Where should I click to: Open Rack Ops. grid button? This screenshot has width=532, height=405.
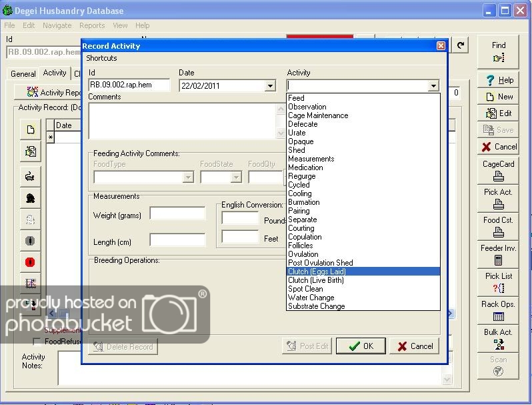click(x=498, y=310)
